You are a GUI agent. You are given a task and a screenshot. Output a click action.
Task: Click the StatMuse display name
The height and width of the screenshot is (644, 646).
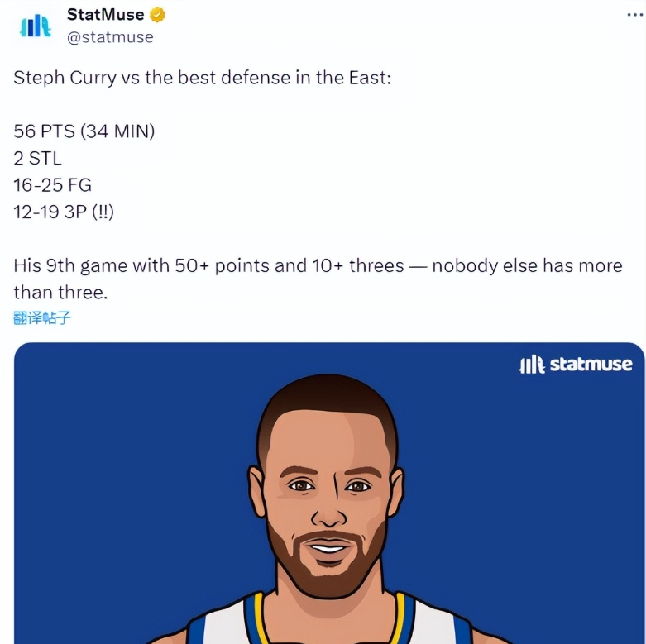[x=105, y=15]
